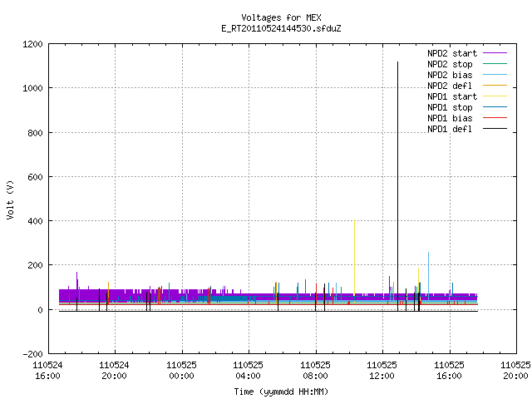Click the 'NPD1 defl' legend label

(x=450, y=130)
